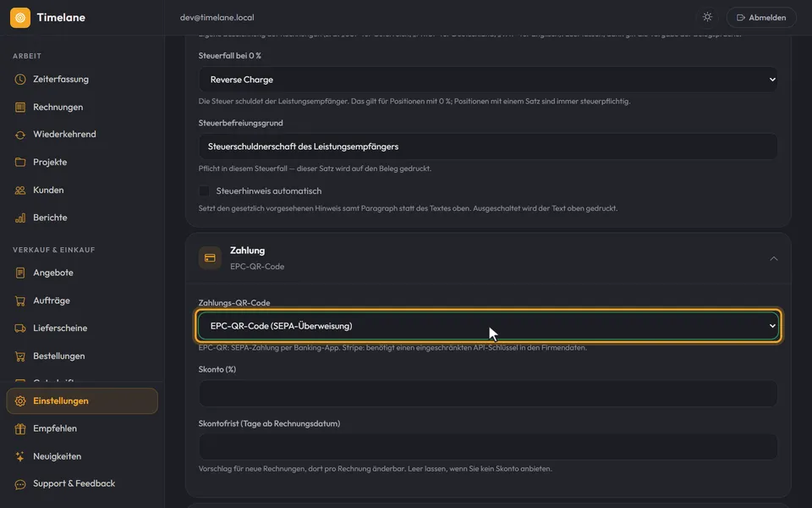
Task: Click the Aufträge cart icon
Action: click(20, 301)
